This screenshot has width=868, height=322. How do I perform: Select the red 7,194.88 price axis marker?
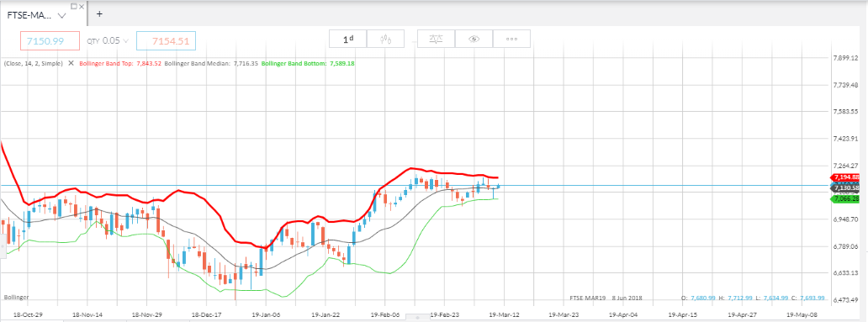(x=844, y=177)
